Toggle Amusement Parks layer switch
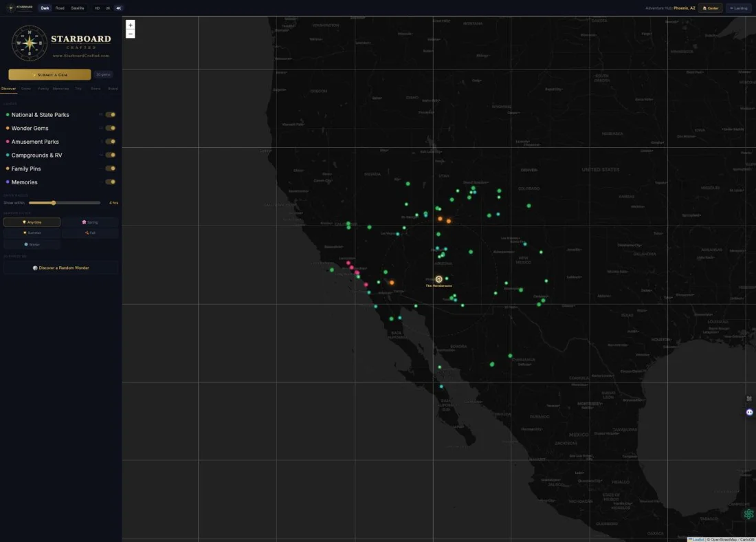 (111, 142)
